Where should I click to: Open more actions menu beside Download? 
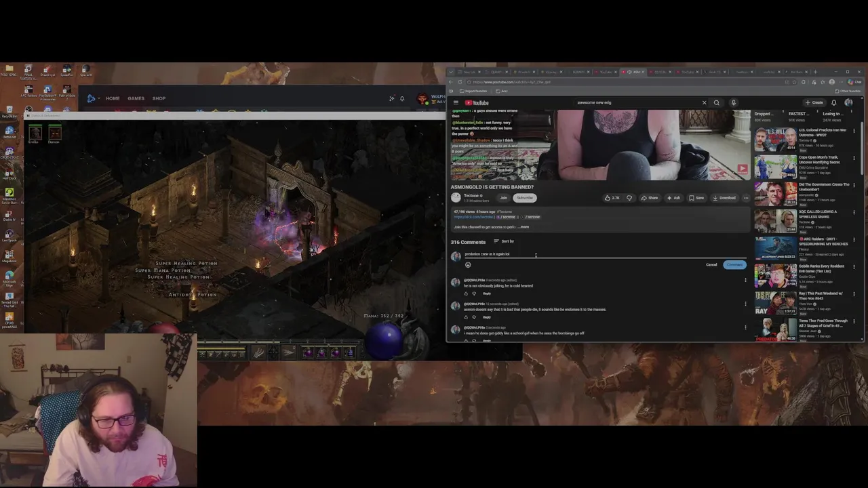pos(746,198)
